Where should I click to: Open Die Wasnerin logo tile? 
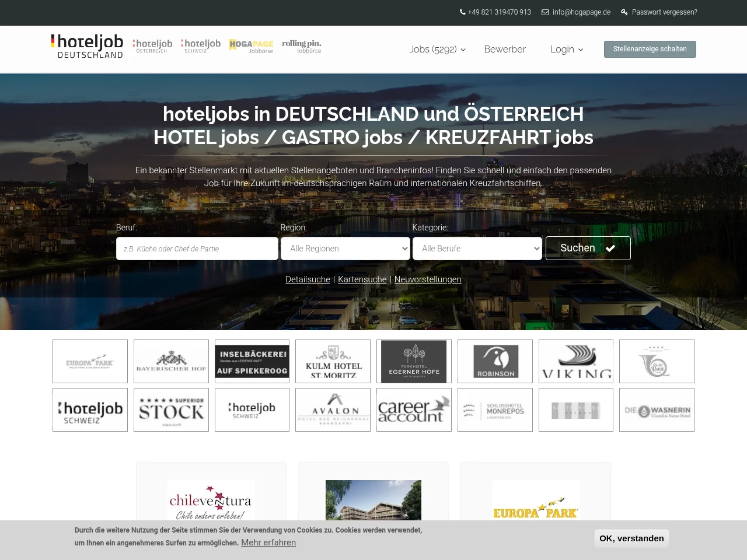click(x=657, y=410)
